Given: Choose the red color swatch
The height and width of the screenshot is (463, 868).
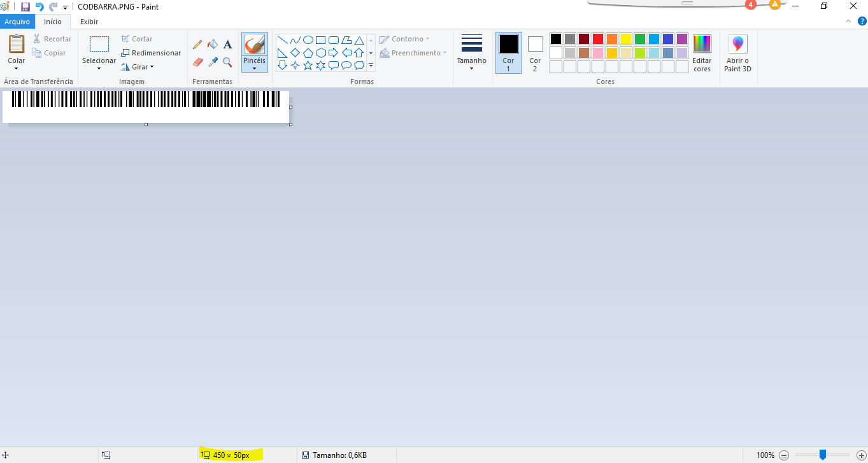Looking at the screenshot, I should click(x=598, y=39).
